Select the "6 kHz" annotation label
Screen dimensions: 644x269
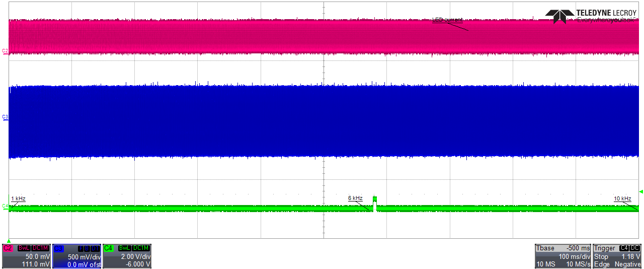tap(355, 198)
